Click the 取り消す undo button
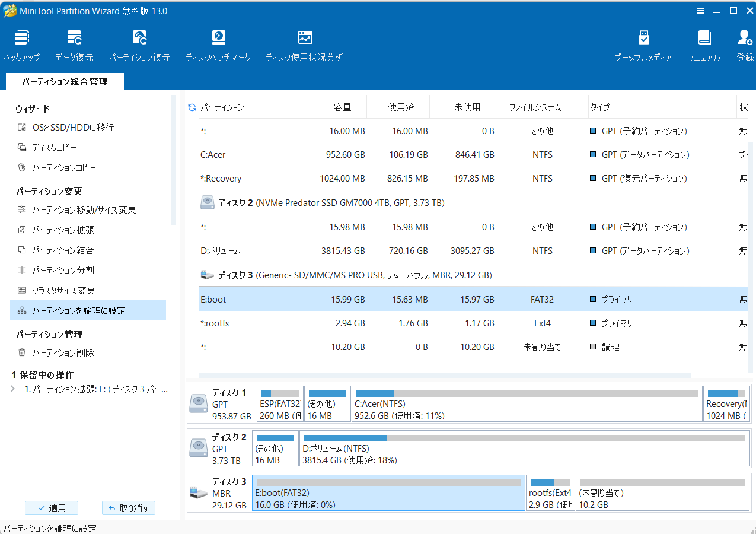Image resolution: width=756 pixels, height=534 pixels. (x=129, y=508)
